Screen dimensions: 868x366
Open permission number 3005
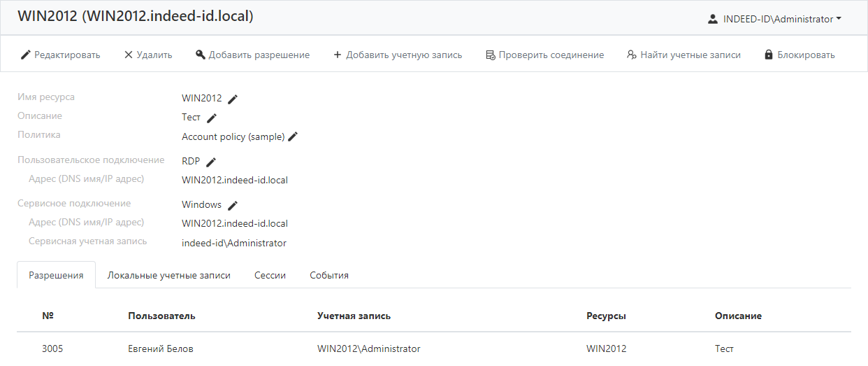click(52, 349)
